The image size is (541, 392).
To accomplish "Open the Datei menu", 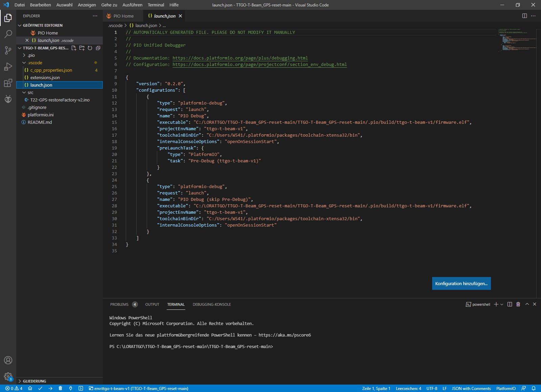I will pyautogui.click(x=20, y=5).
